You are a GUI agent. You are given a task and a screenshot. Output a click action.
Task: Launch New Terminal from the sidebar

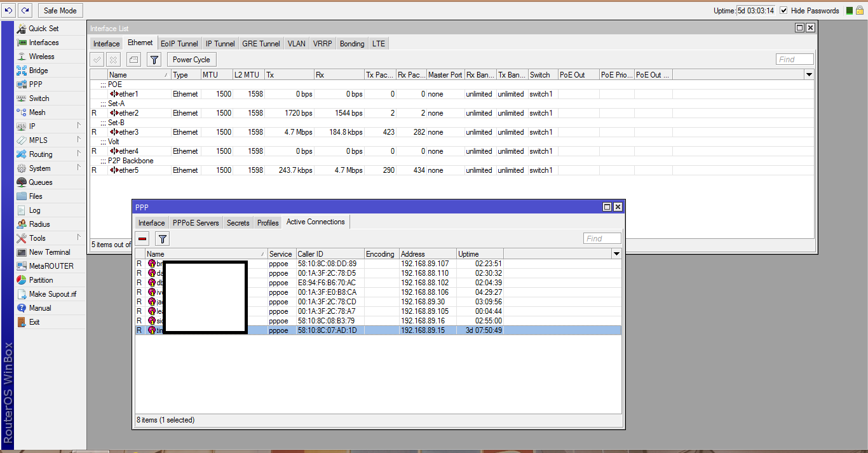coord(50,252)
